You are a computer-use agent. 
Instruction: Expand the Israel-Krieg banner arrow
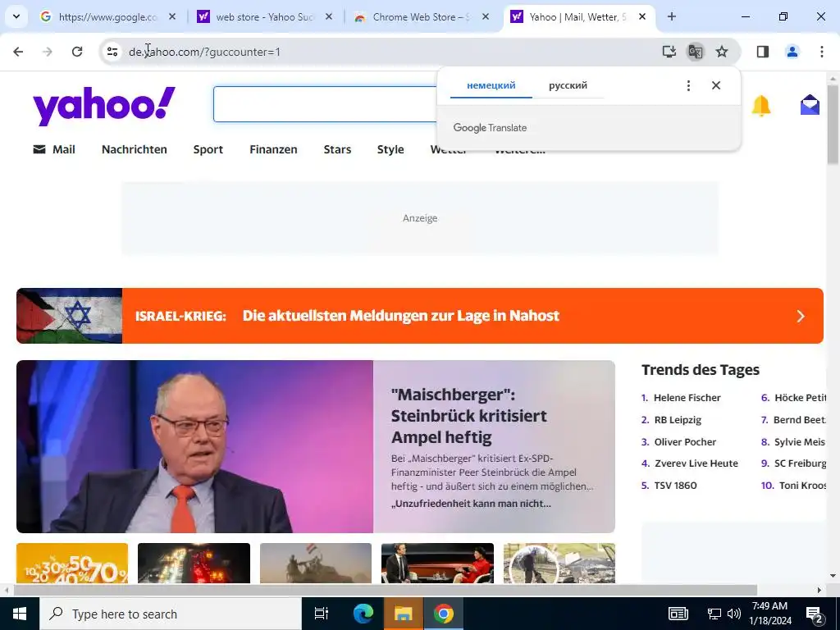801,316
